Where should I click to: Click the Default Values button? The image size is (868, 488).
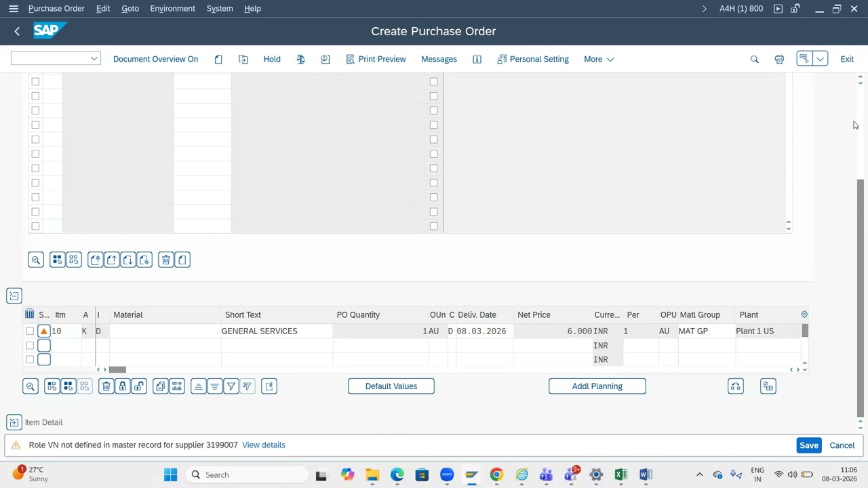coord(391,386)
